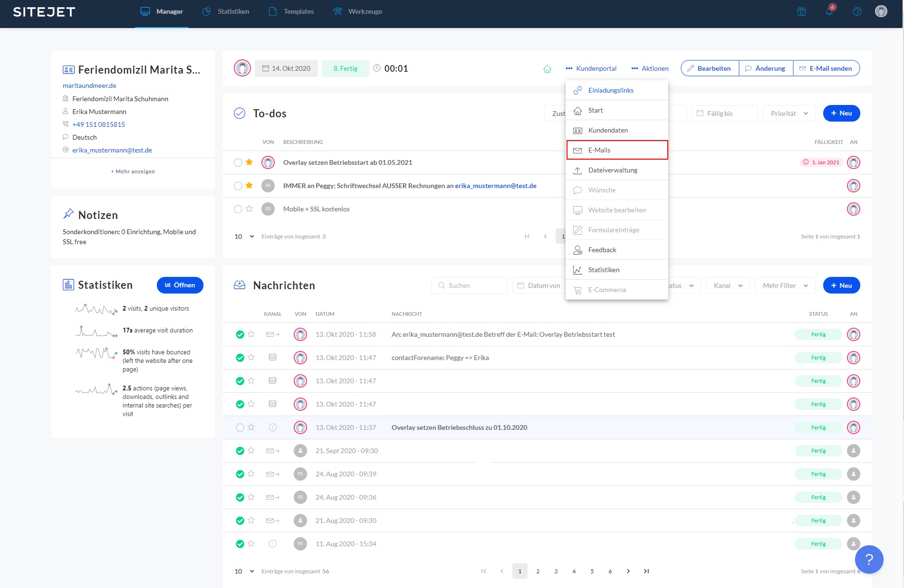
Task: Select E-Mails from Kundenportal menu
Action: click(x=617, y=150)
